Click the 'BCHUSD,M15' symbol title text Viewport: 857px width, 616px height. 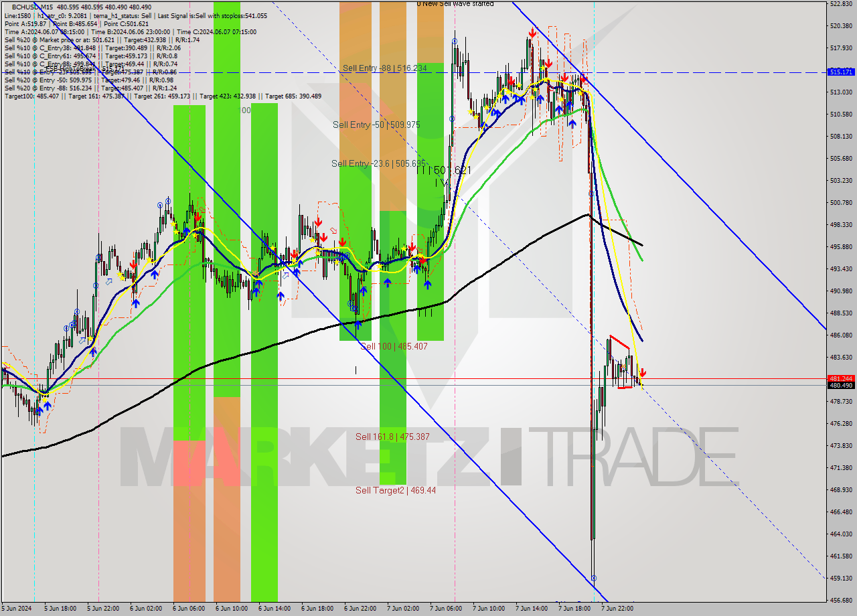click(31, 7)
